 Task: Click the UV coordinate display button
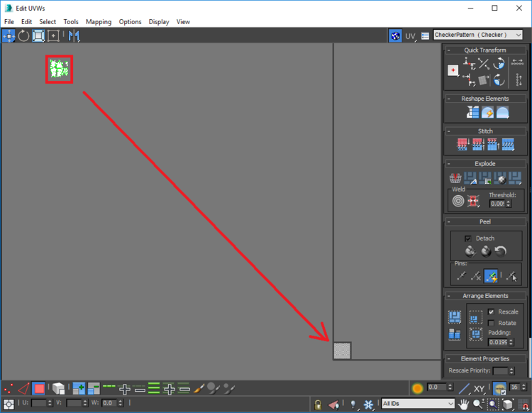[x=410, y=36]
